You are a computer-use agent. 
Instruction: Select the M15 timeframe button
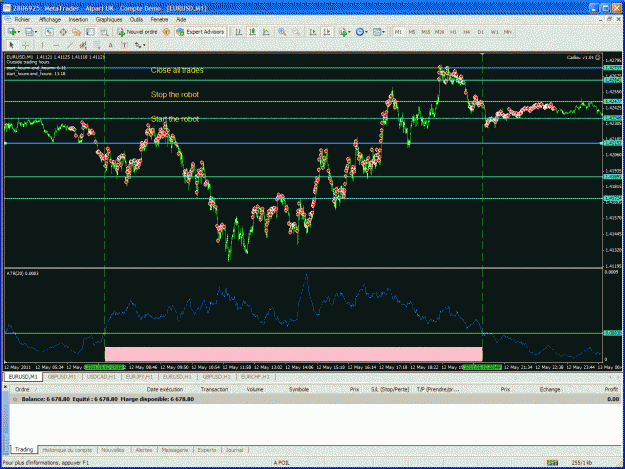426,32
